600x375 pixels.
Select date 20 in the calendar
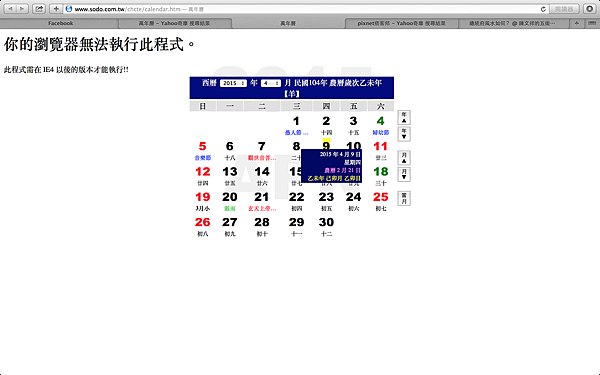230,197
